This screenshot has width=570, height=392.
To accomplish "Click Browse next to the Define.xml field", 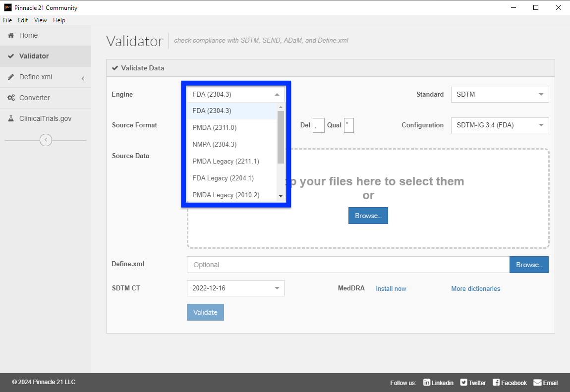I will tap(529, 265).
